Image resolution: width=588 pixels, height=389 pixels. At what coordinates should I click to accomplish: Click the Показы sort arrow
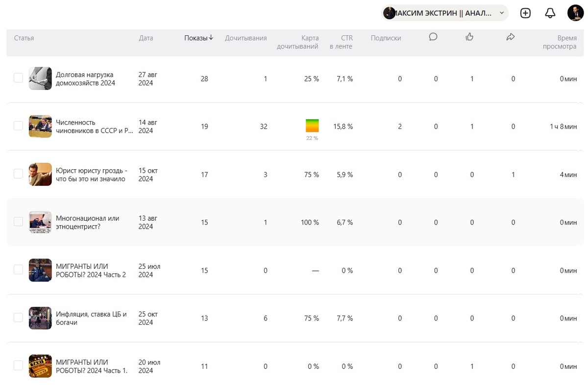(211, 38)
